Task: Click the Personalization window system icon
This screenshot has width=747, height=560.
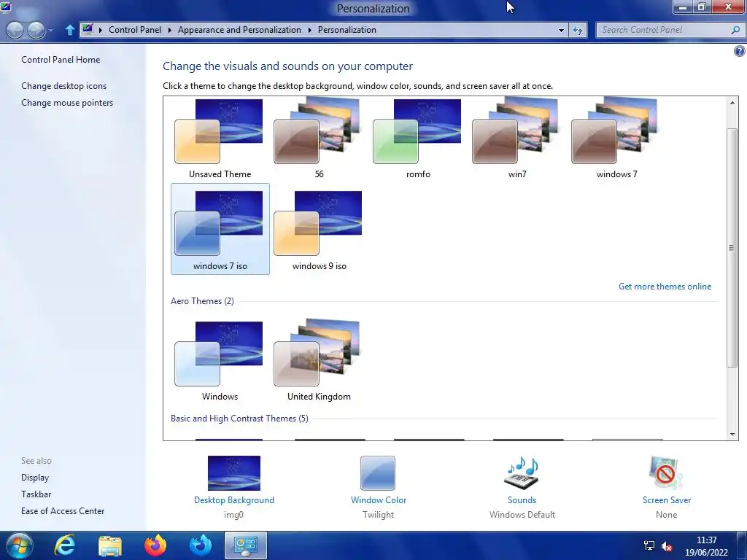Action: click(6, 7)
